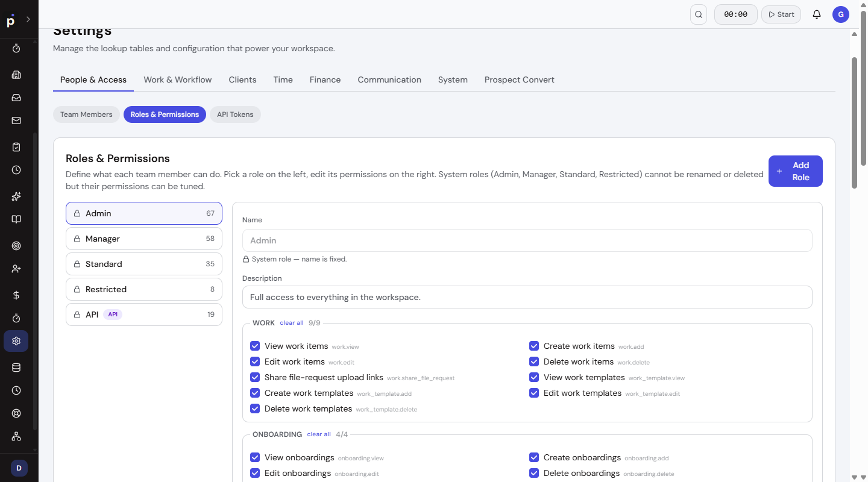Open the Communication settings tab

click(x=389, y=80)
